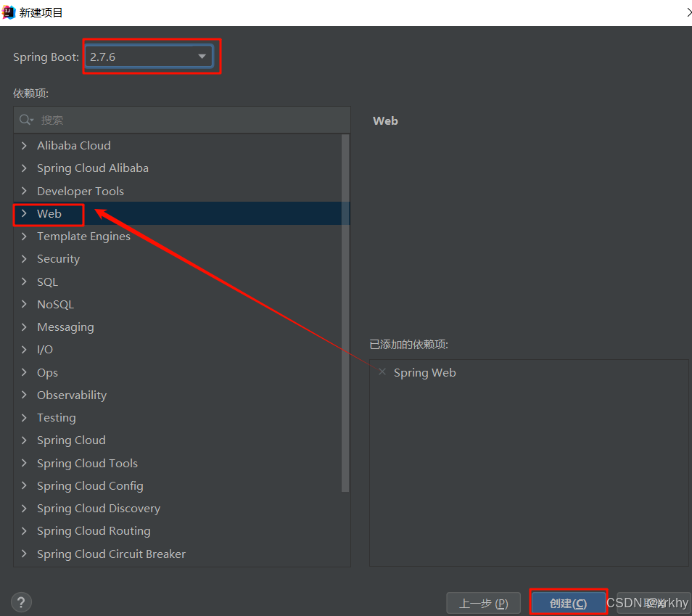The height and width of the screenshot is (616, 692).
Task: Expand the Alibaba Cloud chevron
Action: (x=24, y=145)
